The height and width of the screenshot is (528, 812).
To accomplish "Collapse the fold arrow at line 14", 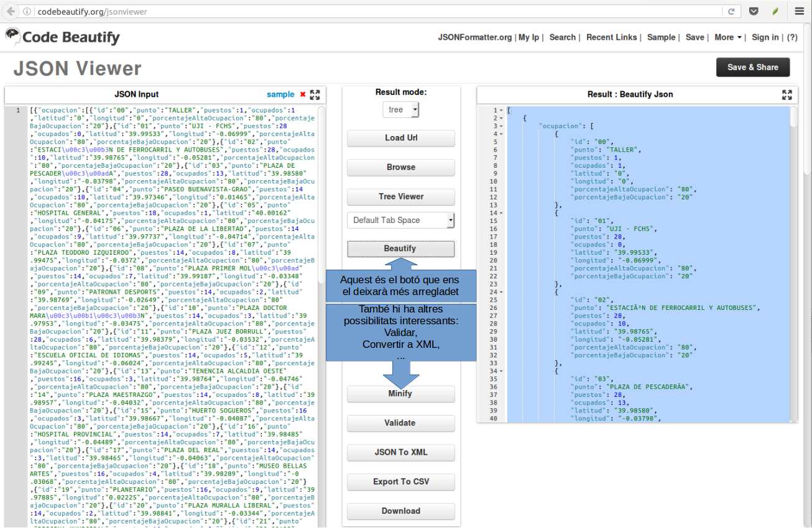I will point(501,213).
